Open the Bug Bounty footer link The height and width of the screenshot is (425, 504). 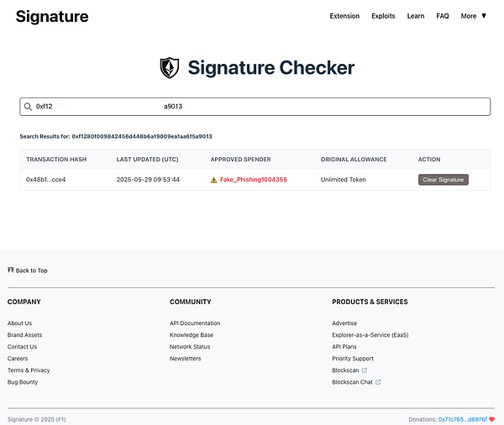pyautogui.click(x=23, y=382)
